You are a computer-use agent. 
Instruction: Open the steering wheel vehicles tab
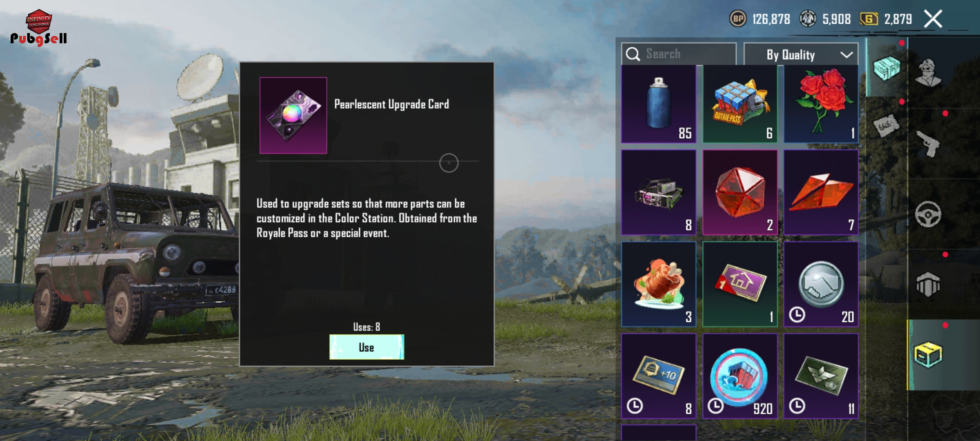click(928, 214)
